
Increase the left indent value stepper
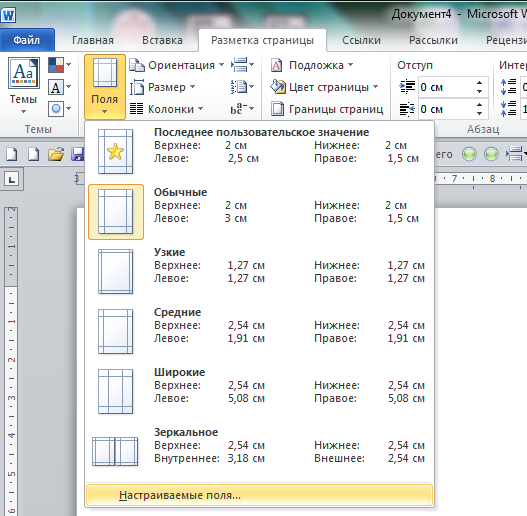click(479, 83)
